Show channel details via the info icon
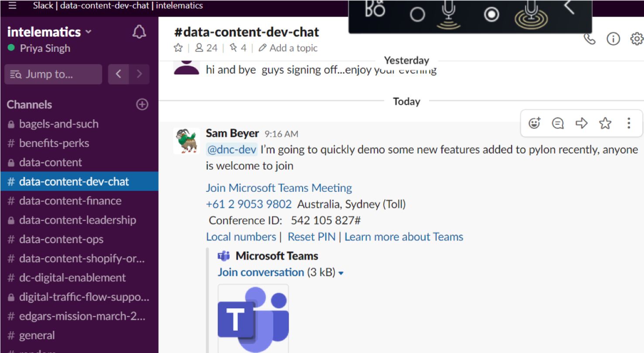The width and height of the screenshot is (644, 353). tap(613, 39)
